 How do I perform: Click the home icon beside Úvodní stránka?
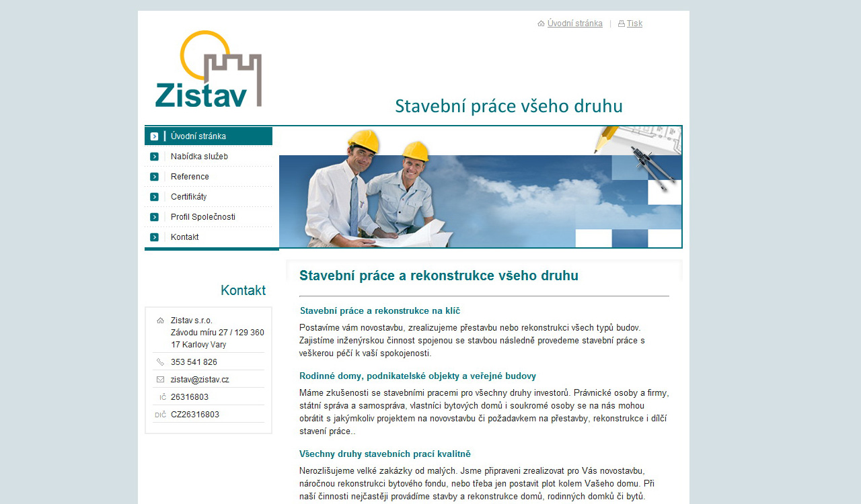[x=541, y=24]
